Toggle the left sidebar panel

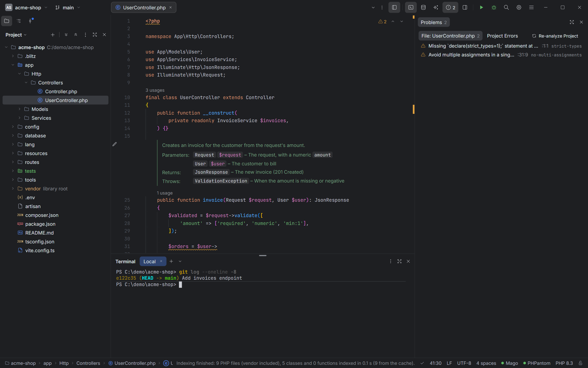pos(394,7)
